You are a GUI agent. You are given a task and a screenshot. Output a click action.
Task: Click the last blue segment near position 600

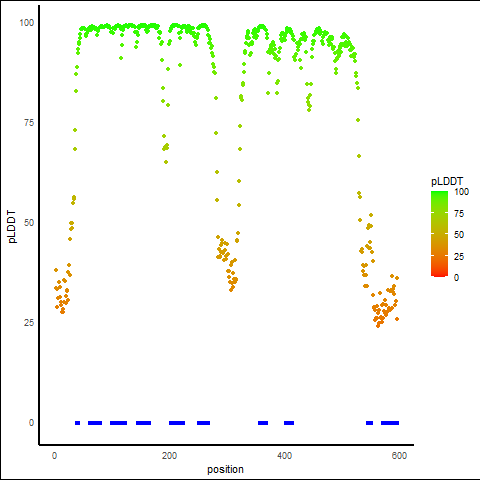[x=390, y=423]
